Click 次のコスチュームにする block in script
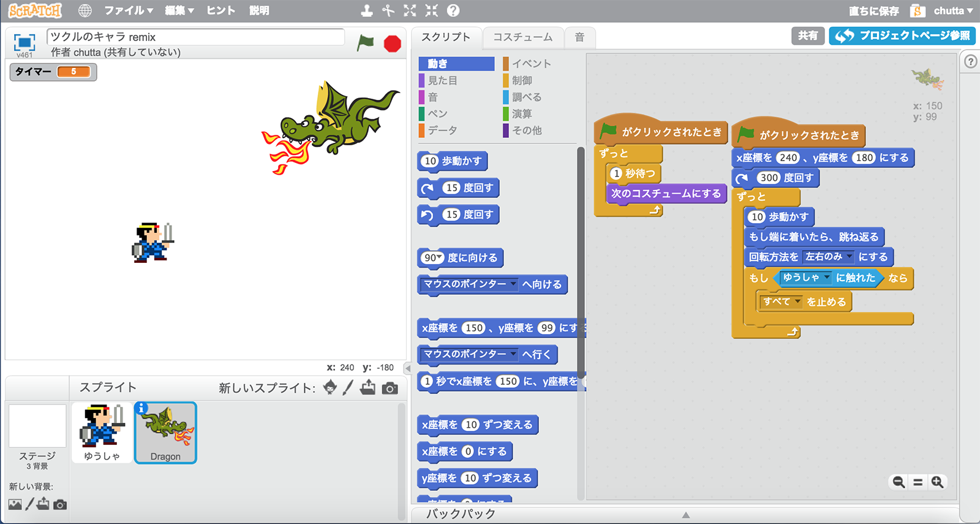This screenshot has height=524, width=980. coord(666,193)
